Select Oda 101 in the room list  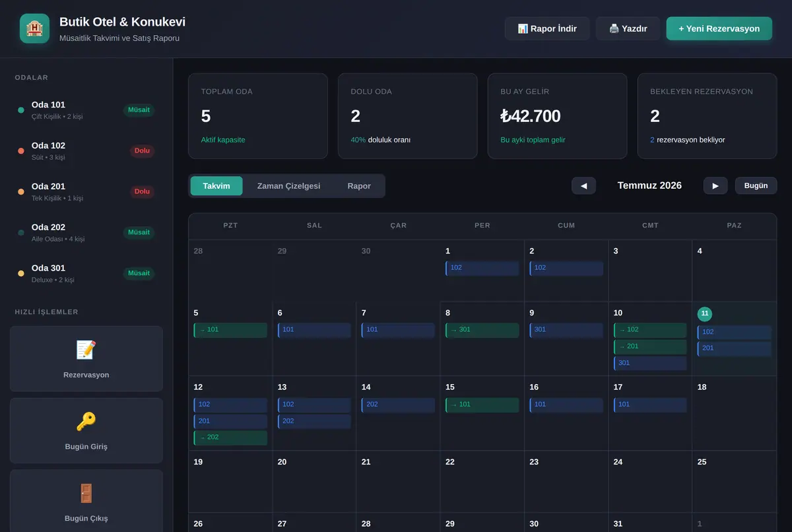(x=86, y=110)
